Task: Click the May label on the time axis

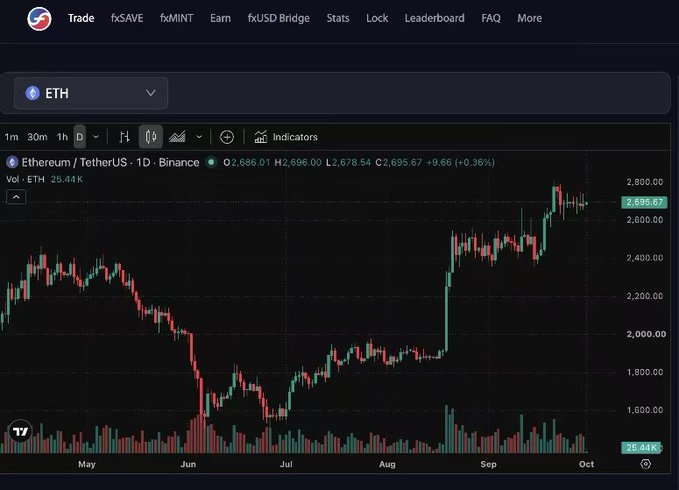Action: (87, 464)
